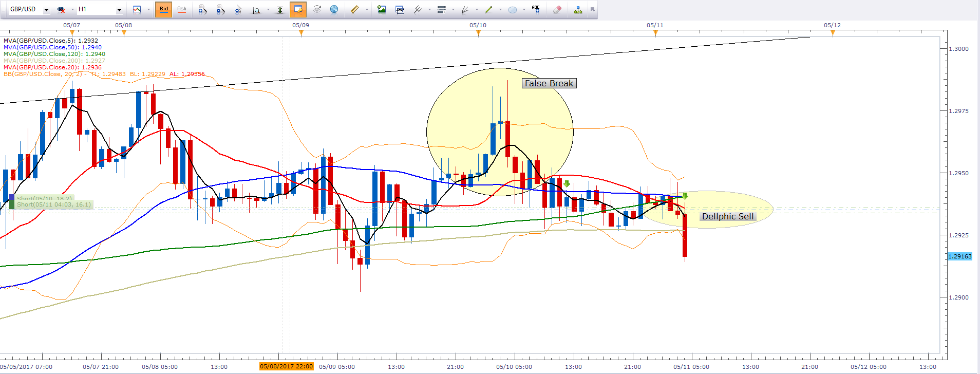The height and width of the screenshot is (374, 980).
Task: Click the zoom out magnifier icon
Action: click(x=220, y=10)
